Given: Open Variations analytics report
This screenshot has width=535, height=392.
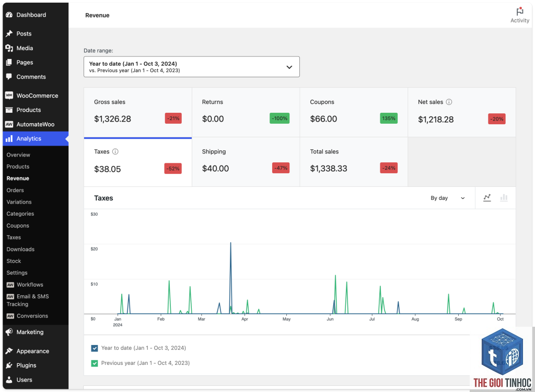Looking at the screenshot, I should 19,202.
